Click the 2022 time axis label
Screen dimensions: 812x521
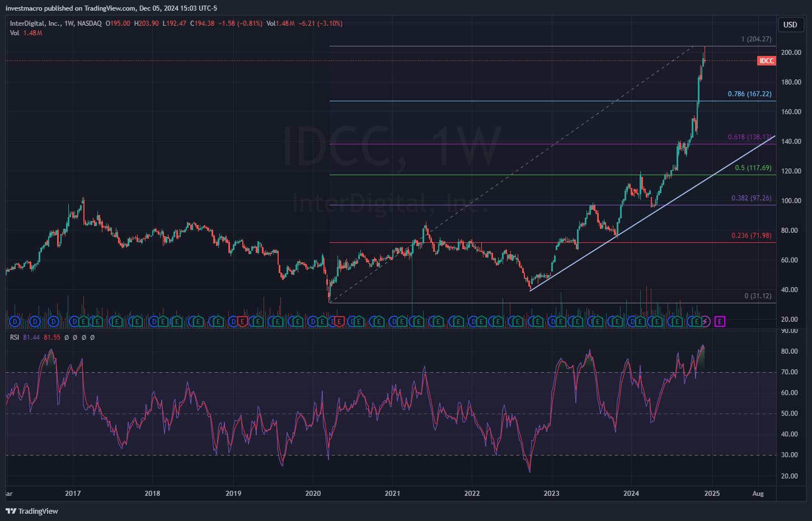(472, 494)
